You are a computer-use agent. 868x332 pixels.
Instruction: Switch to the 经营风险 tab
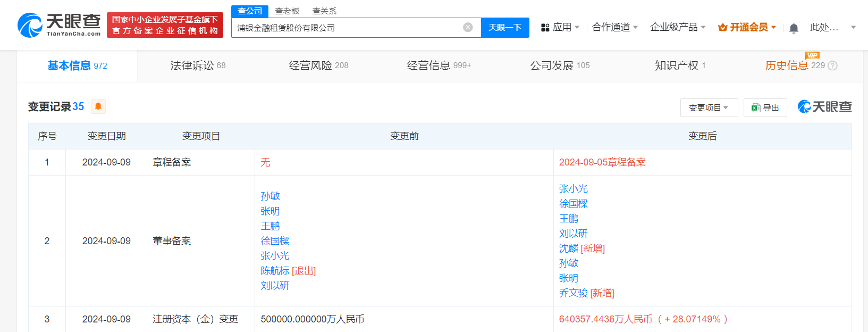click(318, 65)
